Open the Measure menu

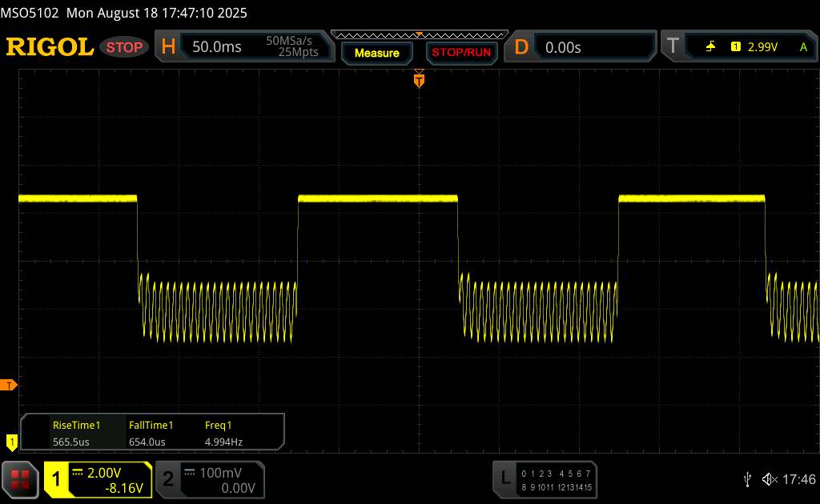click(376, 53)
